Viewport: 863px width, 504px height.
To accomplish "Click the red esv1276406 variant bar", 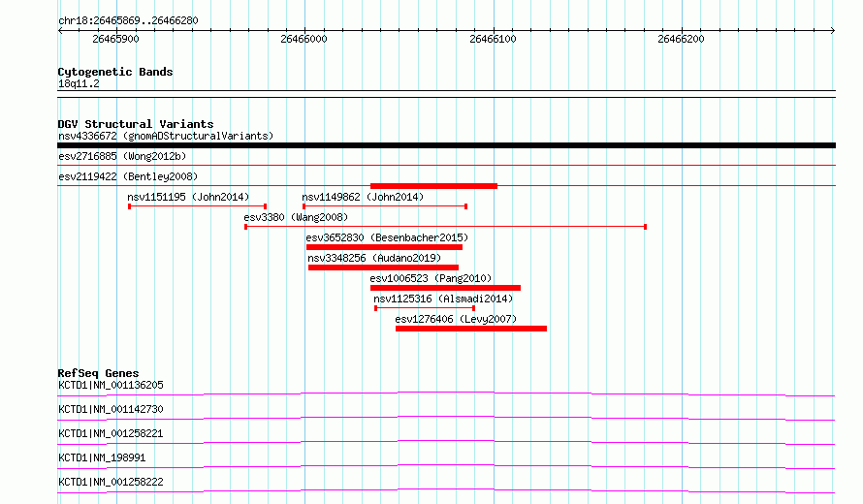I will 471,329.
